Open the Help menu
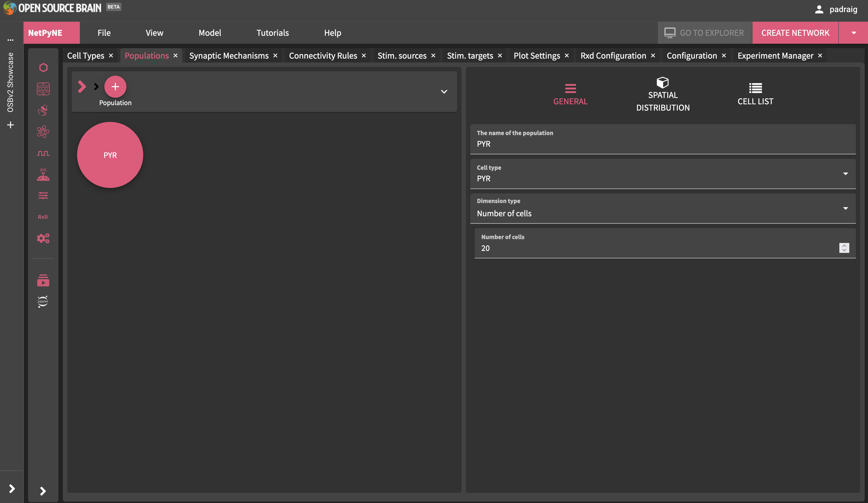This screenshot has height=503, width=868. pos(332,33)
